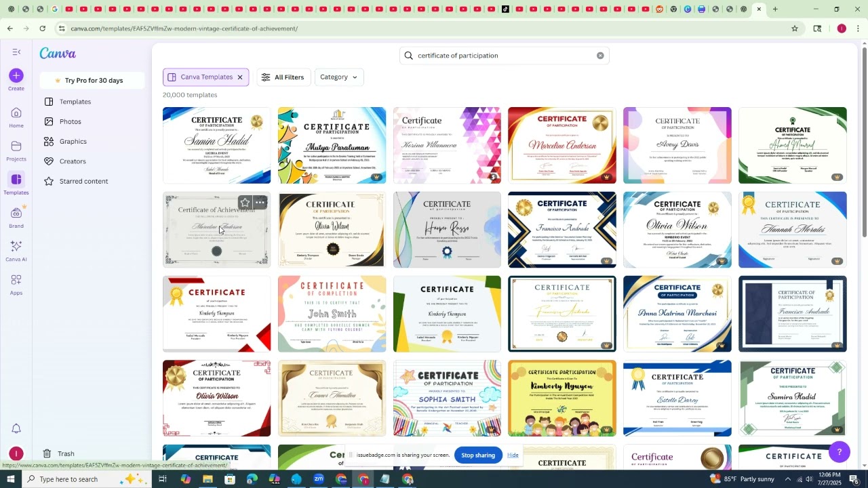The width and height of the screenshot is (868, 488).
Task: Open taskbar clock showing 12:06 PM
Action: tap(829, 479)
